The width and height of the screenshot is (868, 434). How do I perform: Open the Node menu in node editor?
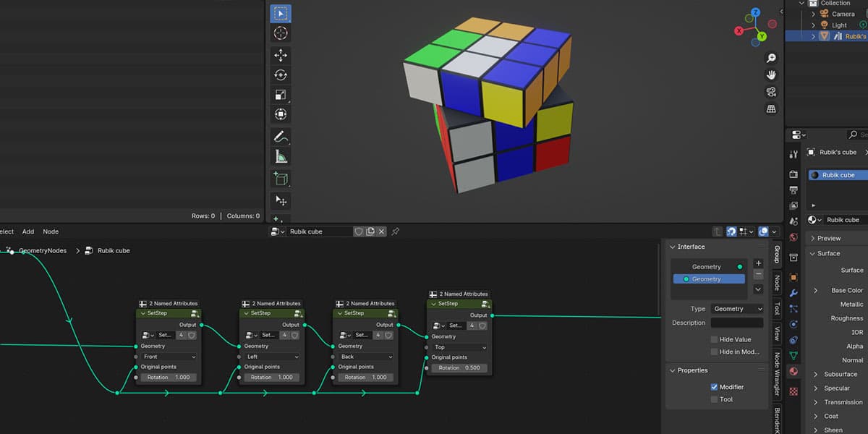51,231
